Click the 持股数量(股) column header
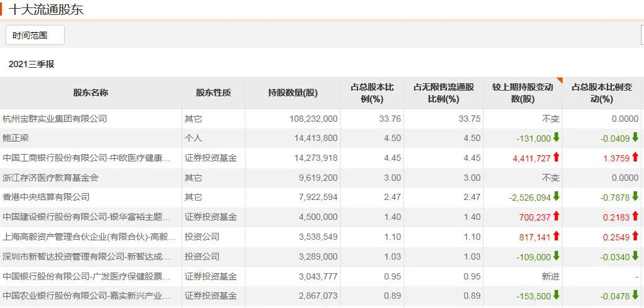This screenshot has height=308, width=644. (293, 93)
